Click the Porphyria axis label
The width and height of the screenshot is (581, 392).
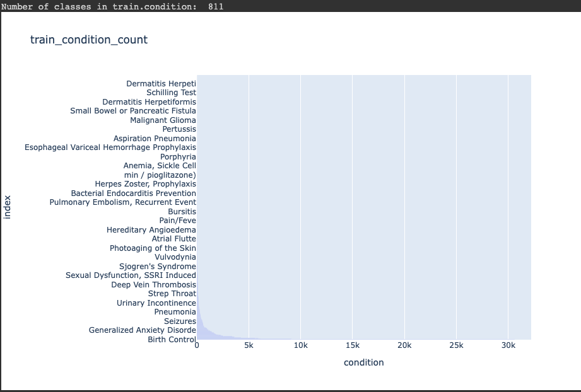pyautogui.click(x=178, y=157)
